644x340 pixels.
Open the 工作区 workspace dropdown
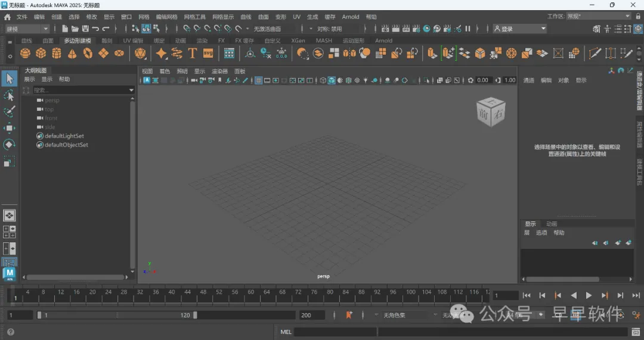[x=597, y=17]
